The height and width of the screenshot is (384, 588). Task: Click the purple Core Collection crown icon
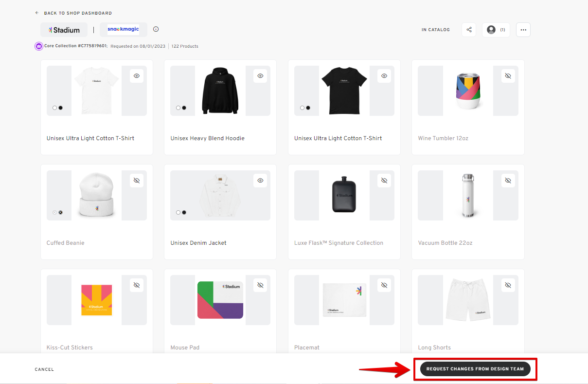38,46
